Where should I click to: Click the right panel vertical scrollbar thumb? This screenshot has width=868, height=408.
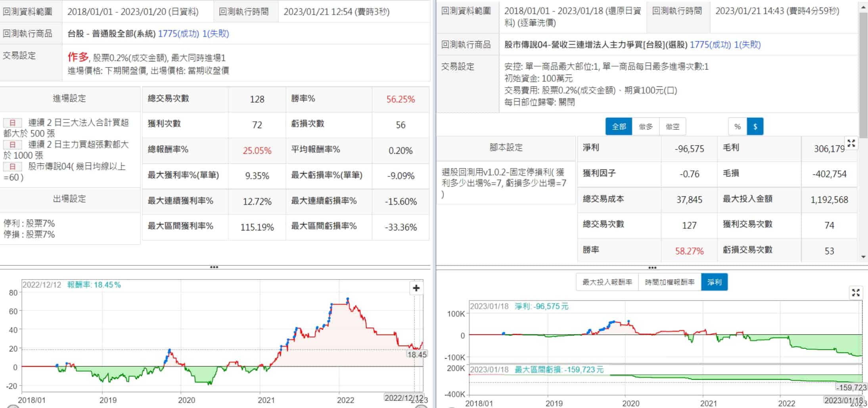click(x=863, y=75)
